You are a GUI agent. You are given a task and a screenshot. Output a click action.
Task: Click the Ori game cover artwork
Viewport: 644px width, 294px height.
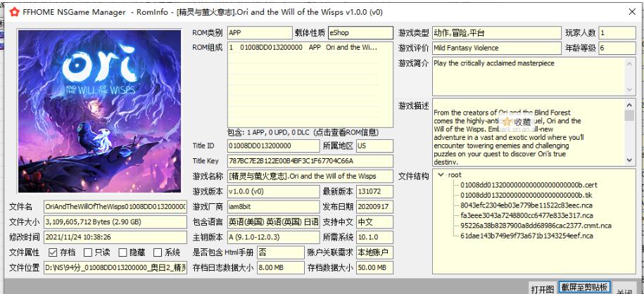click(99, 111)
